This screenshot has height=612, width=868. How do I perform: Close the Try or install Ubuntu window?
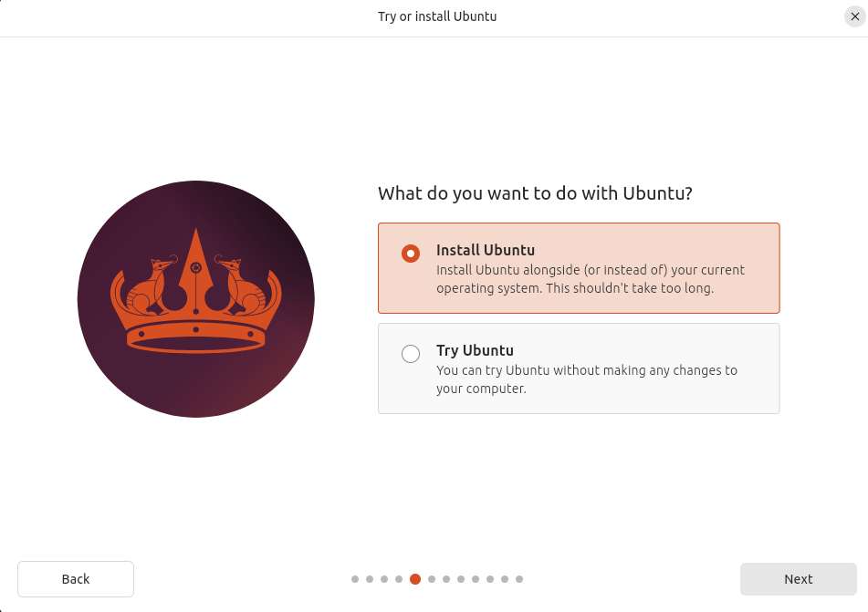(854, 16)
